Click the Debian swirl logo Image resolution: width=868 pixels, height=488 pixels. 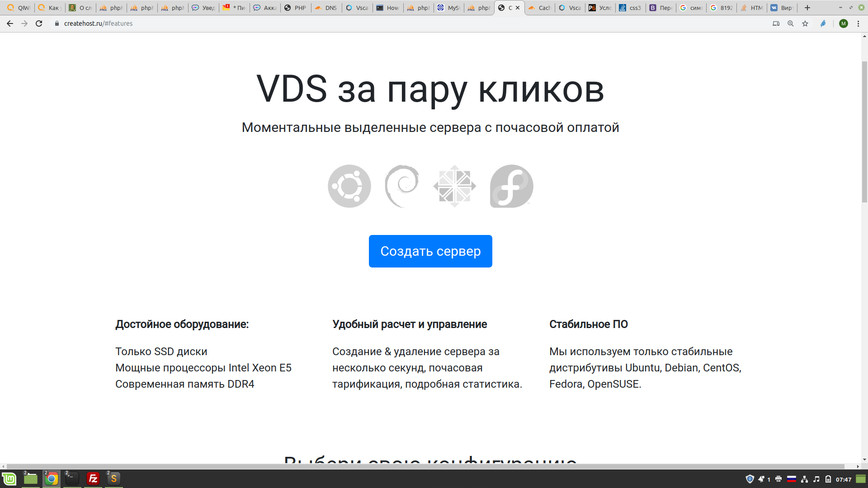(x=402, y=186)
